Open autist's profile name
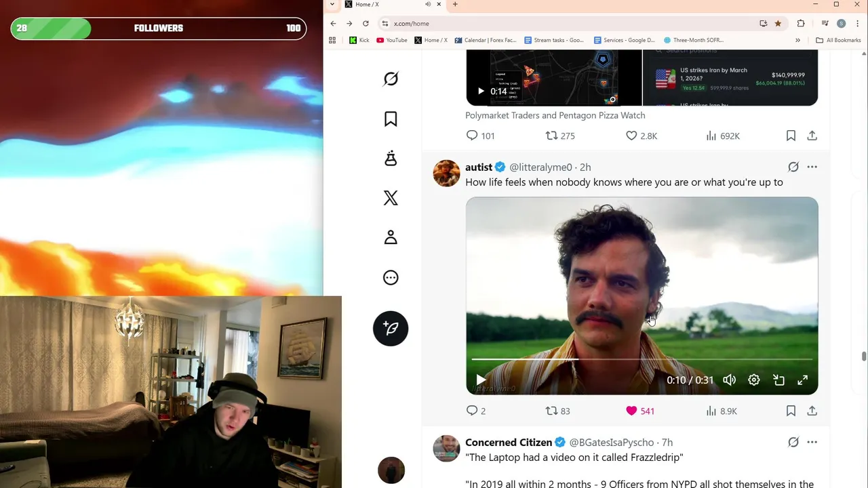The height and width of the screenshot is (488, 868). (479, 167)
